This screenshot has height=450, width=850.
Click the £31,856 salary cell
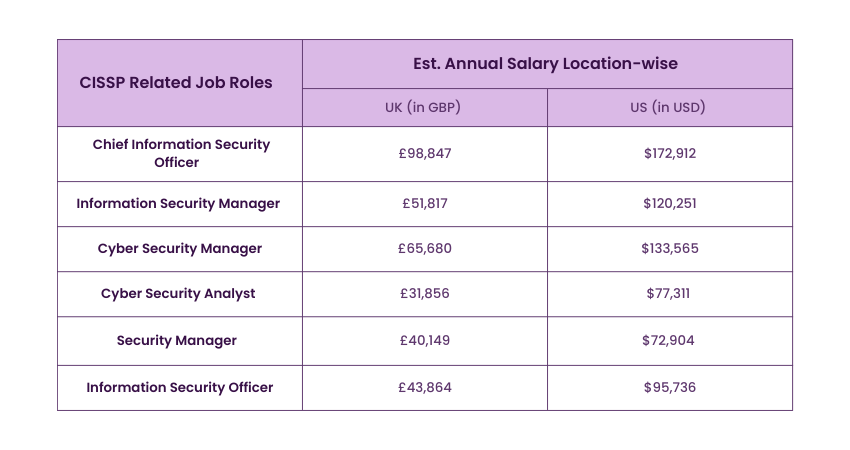pyautogui.click(x=425, y=293)
